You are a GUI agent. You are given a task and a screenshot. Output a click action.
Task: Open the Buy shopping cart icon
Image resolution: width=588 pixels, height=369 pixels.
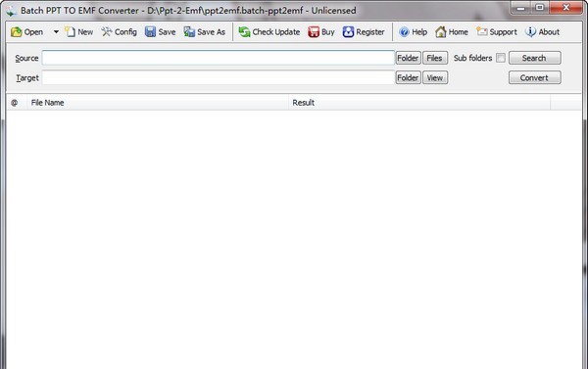(314, 32)
